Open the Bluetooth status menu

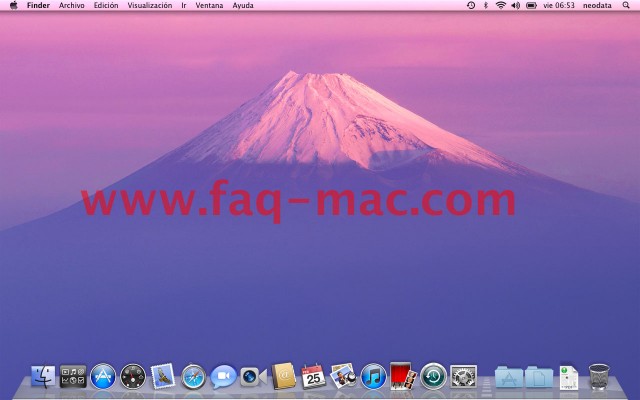tap(486, 5)
